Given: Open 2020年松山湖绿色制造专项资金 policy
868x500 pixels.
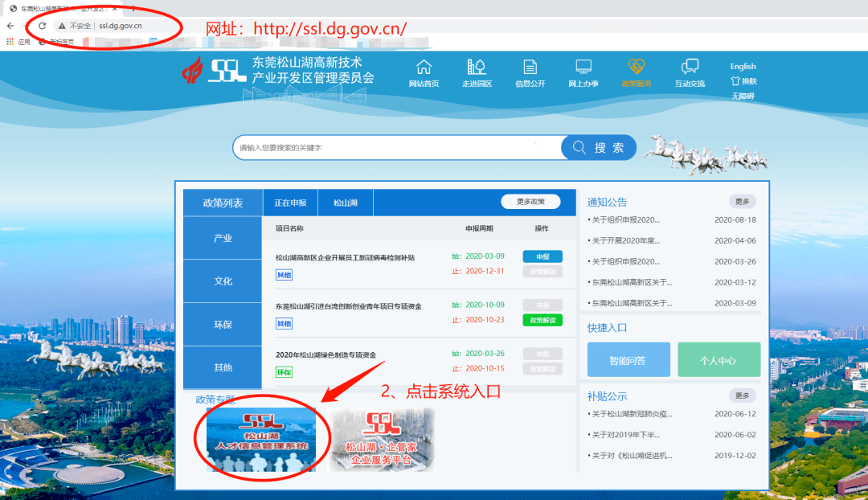Looking at the screenshot, I should [325, 355].
